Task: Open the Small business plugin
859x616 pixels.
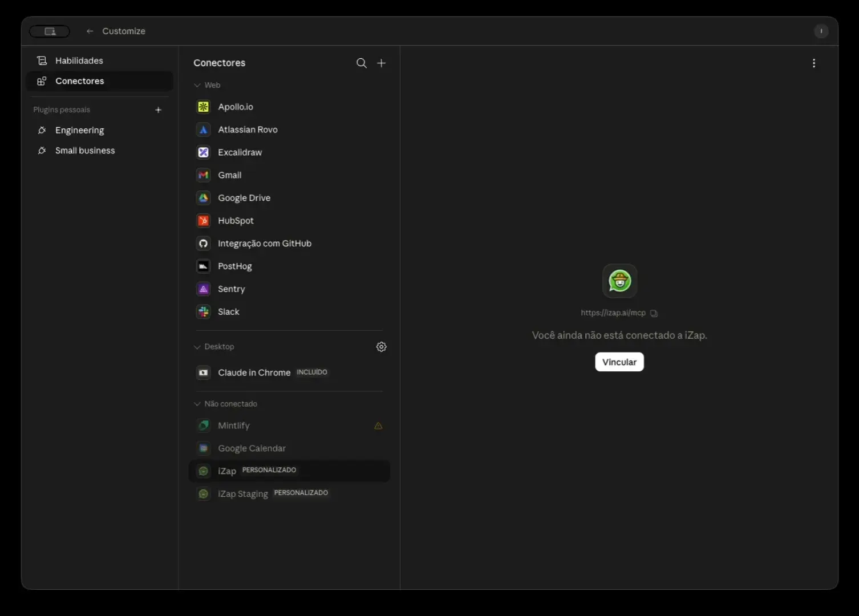Action: pos(99,151)
